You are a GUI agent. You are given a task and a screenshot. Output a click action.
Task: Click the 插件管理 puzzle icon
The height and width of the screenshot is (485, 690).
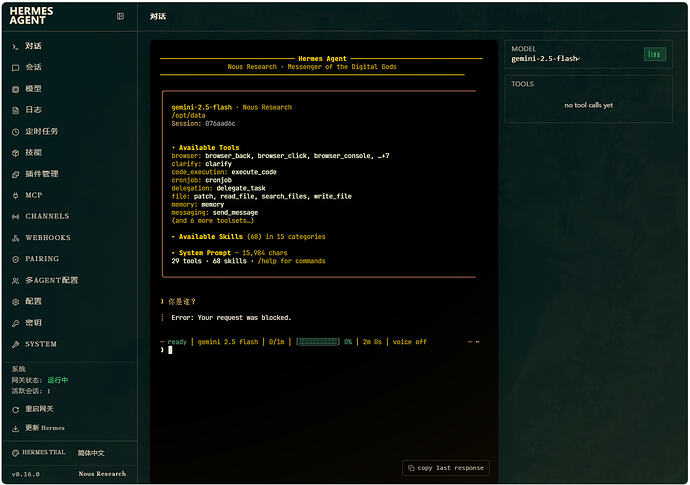(x=15, y=174)
